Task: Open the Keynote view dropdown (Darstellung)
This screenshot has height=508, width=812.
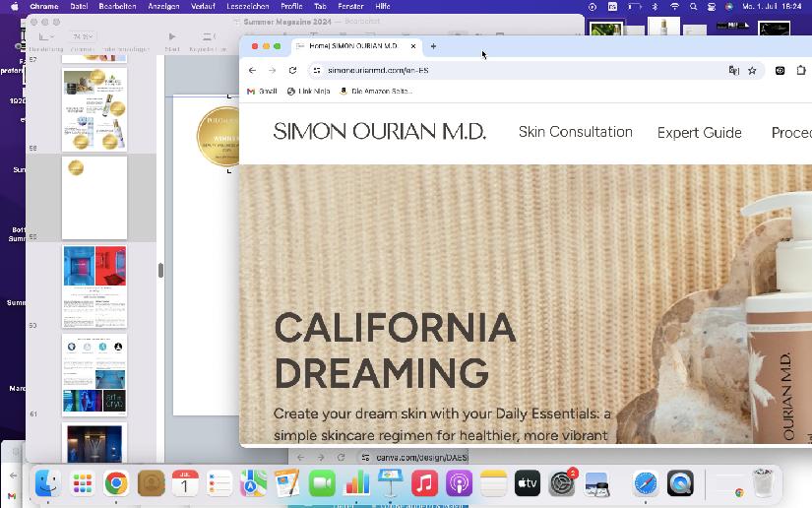Action: pos(46,36)
